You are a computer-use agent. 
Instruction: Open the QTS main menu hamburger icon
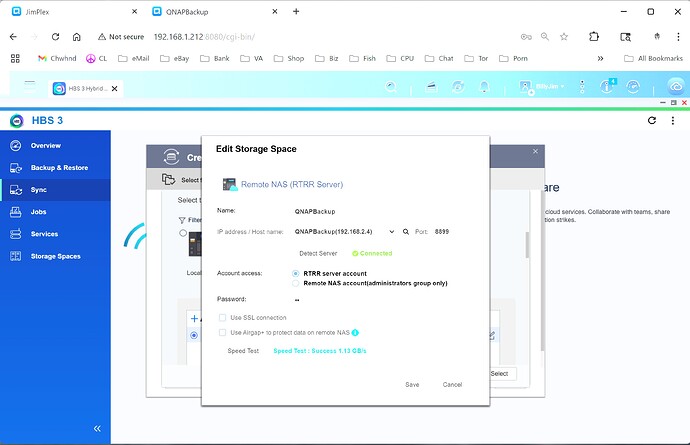(x=29, y=86)
